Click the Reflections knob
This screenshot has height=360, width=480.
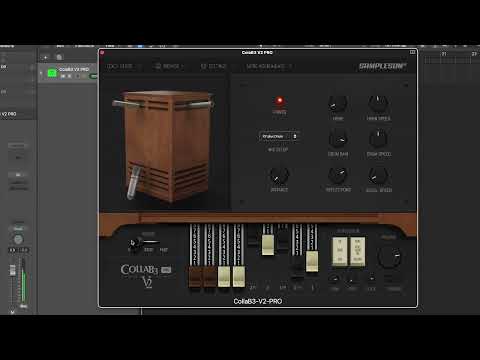338,175
